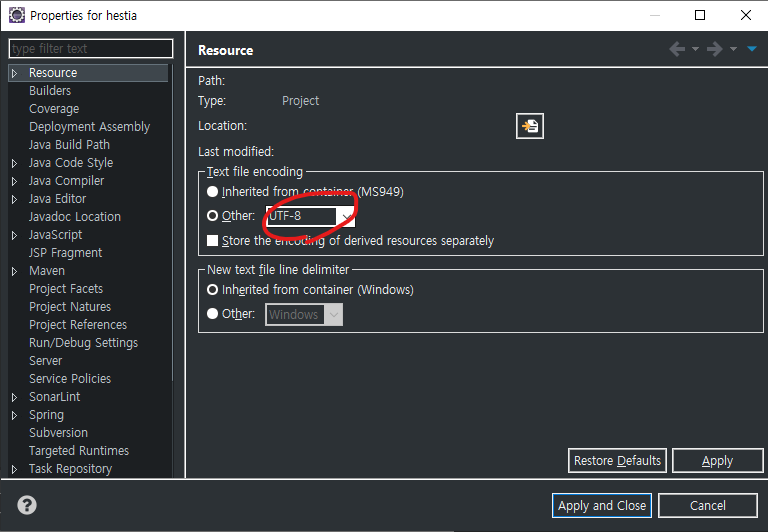This screenshot has height=532, width=768.
Task: Expand the Java Compiler node
Action: point(15,181)
